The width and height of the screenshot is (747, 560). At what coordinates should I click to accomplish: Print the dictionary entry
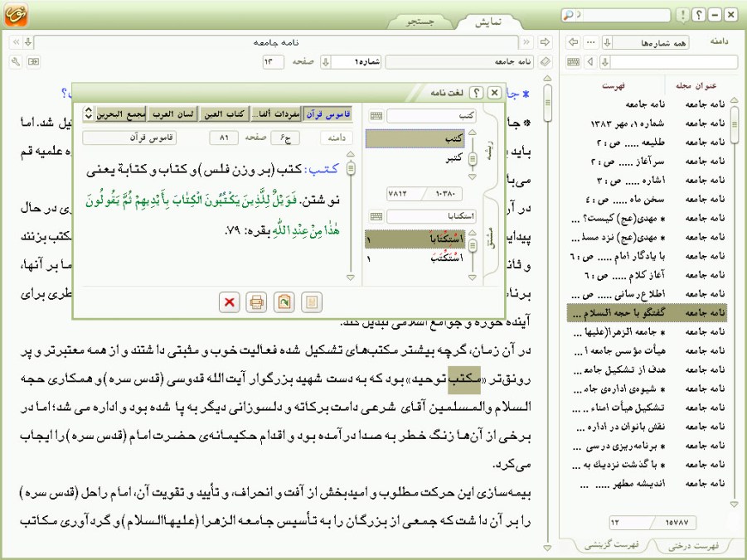click(x=256, y=302)
